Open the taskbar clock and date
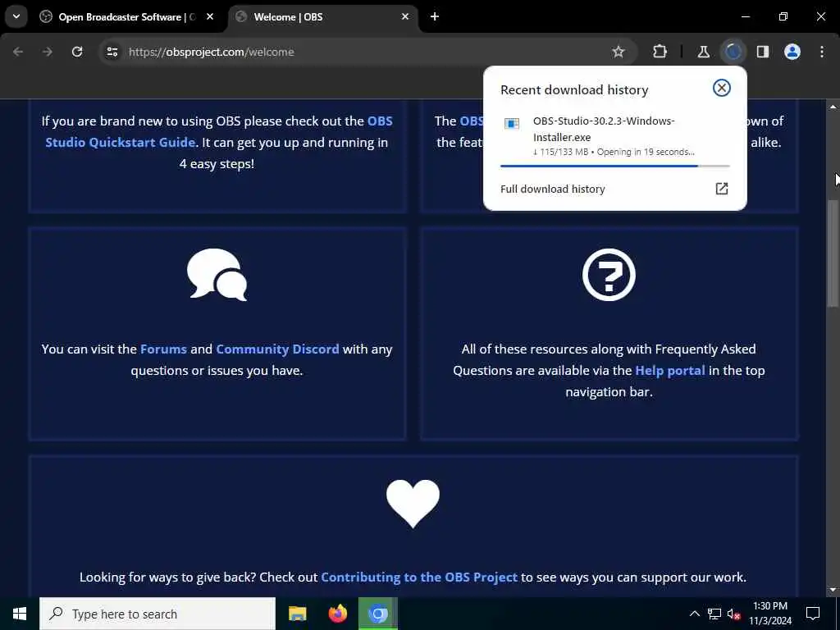This screenshot has height=630, width=840. tap(769, 614)
